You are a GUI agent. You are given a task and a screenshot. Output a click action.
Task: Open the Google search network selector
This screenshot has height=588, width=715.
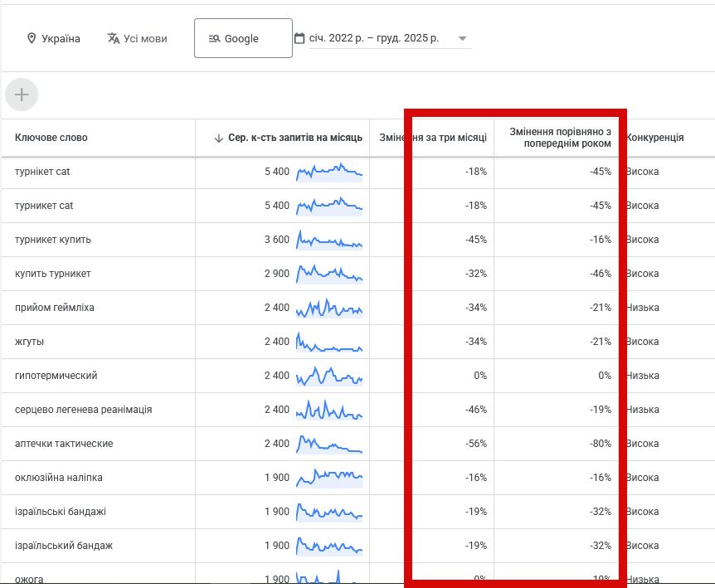(x=243, y=39)
